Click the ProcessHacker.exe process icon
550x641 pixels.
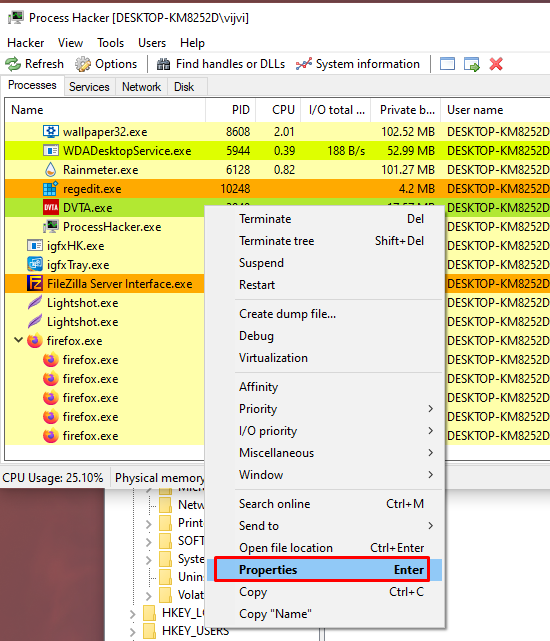pos(51,226)
